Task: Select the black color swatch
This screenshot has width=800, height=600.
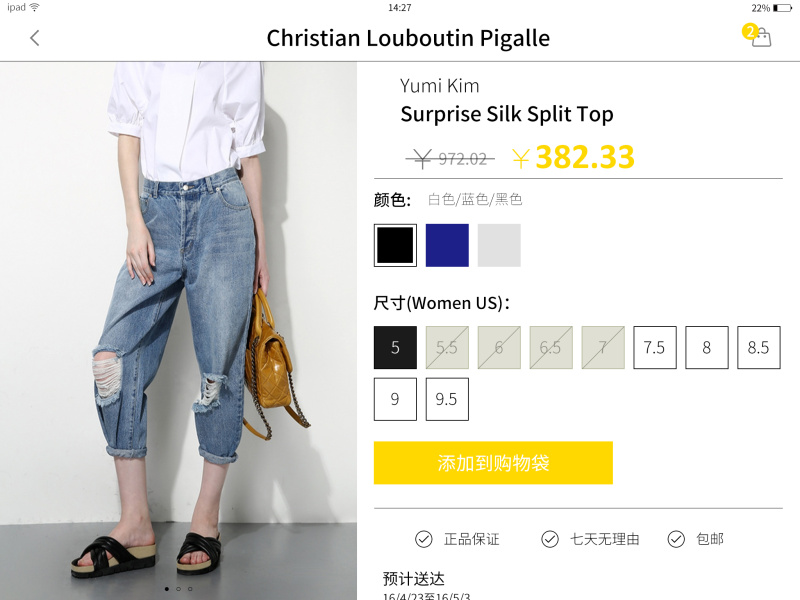Action: [395, 245]
